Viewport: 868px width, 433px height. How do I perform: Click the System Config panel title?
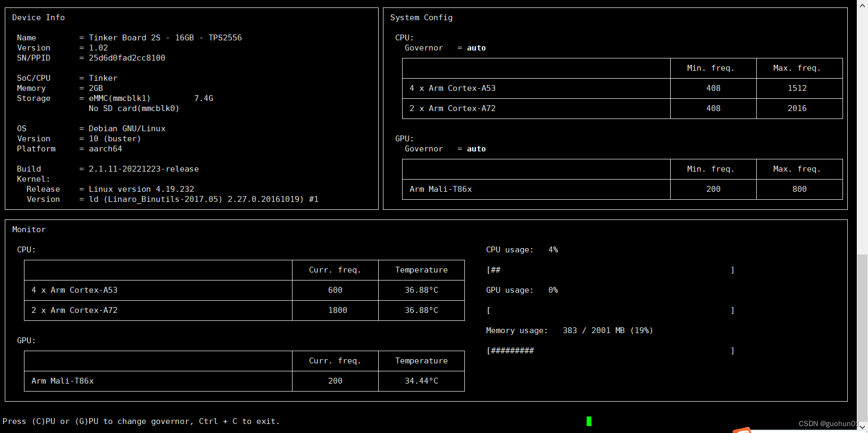421,18
